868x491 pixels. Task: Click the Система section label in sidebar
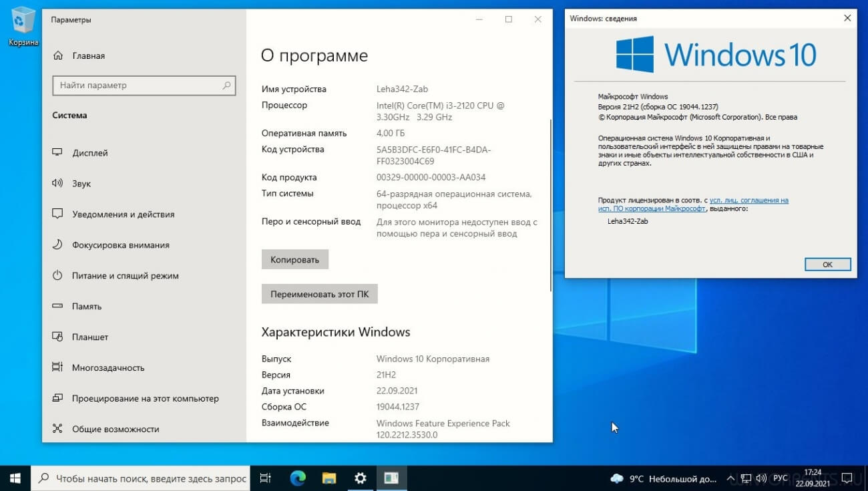click(x=69, y=115)
